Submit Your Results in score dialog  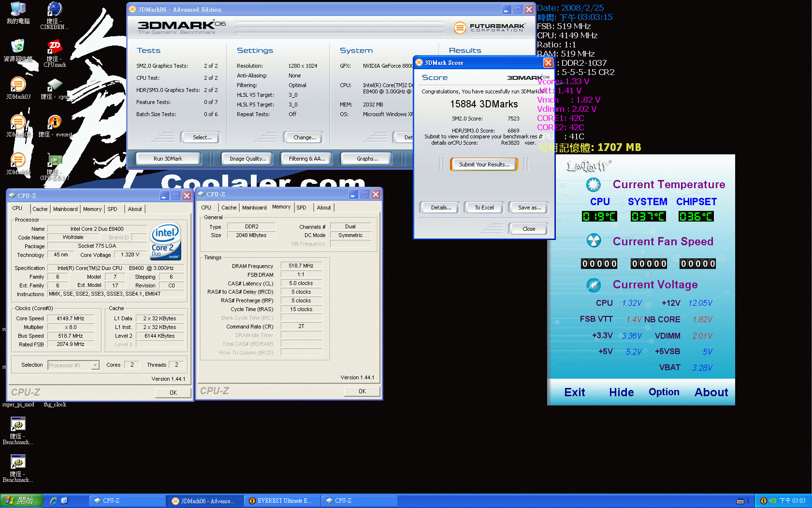pyautogui.click(x=484, y=164)
